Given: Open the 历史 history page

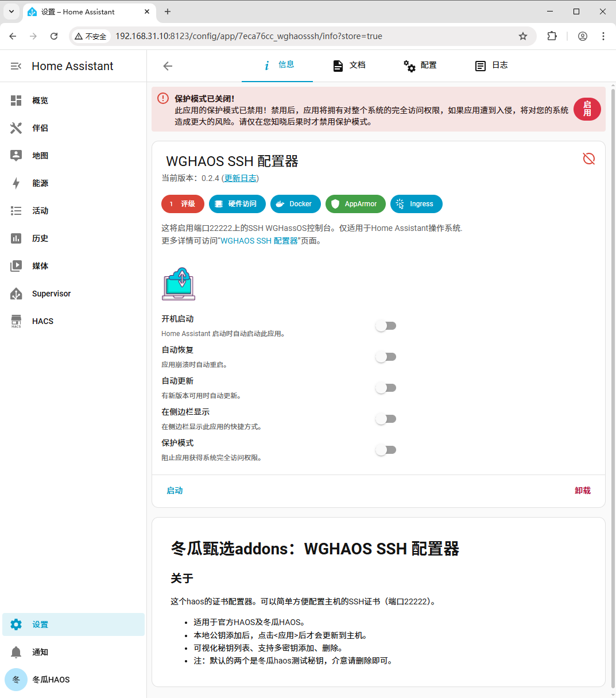Looking at the screenshot, I should [73, 238].
